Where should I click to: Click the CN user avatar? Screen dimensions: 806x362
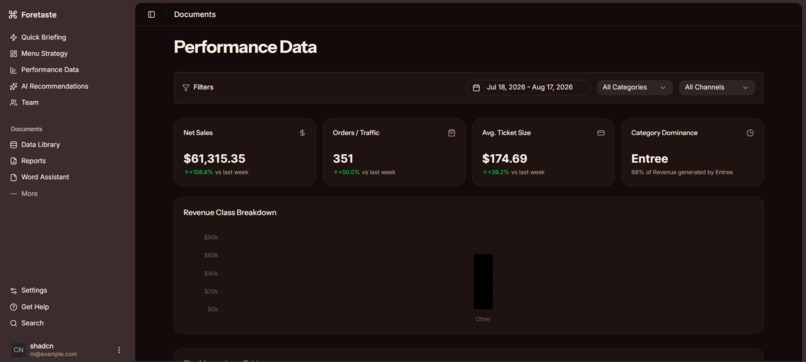19,350
